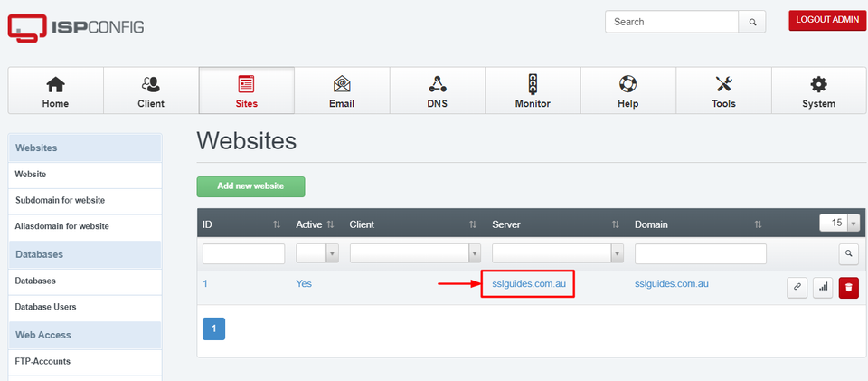
Task: Click Add new website button
Action: [x=250, y=186]
